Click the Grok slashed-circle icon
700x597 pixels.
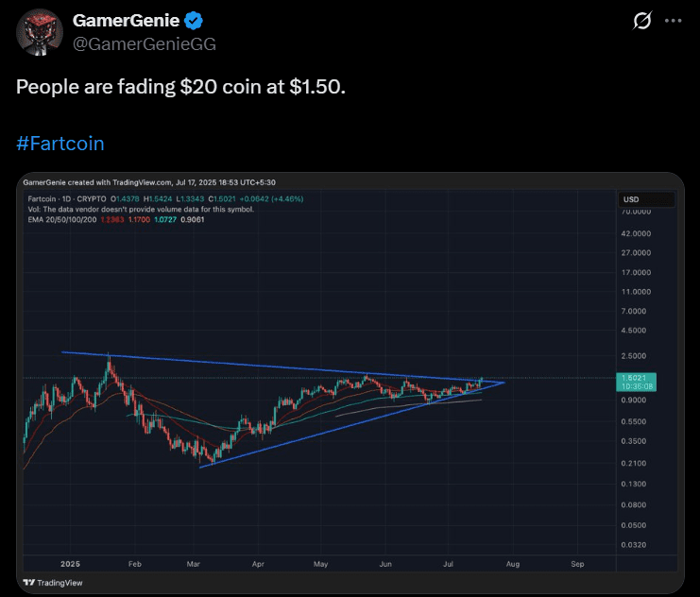click(x=642, y=21)
